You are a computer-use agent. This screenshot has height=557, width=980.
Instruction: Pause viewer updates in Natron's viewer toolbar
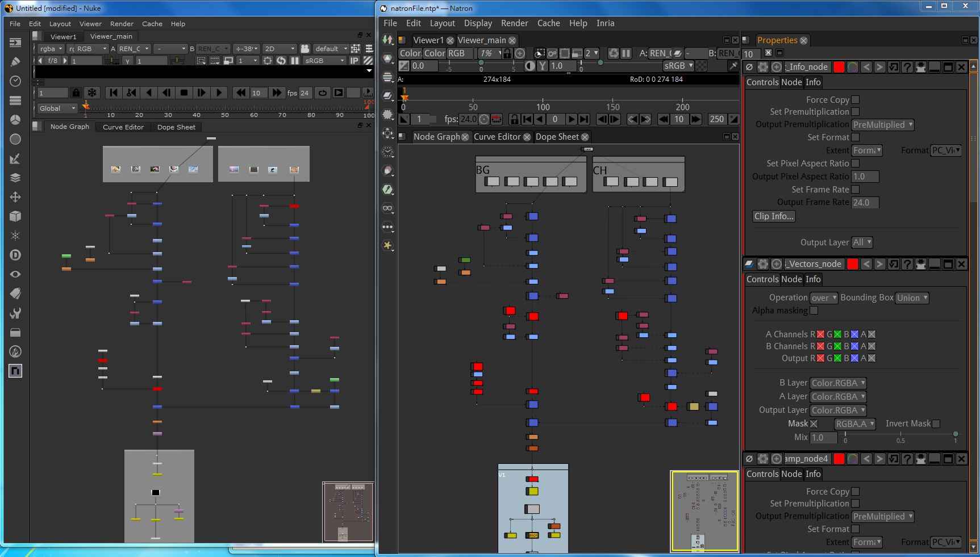pyautogui.click(x=626, y=53)
